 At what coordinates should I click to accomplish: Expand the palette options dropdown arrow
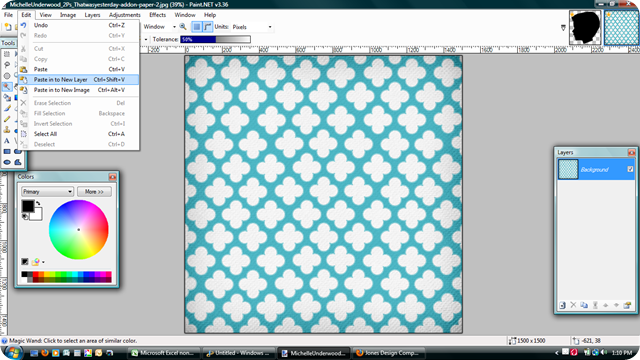43,262
